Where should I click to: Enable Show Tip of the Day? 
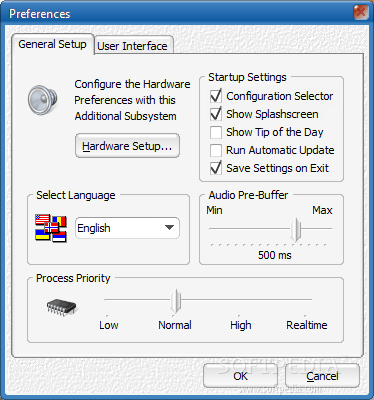216,132
